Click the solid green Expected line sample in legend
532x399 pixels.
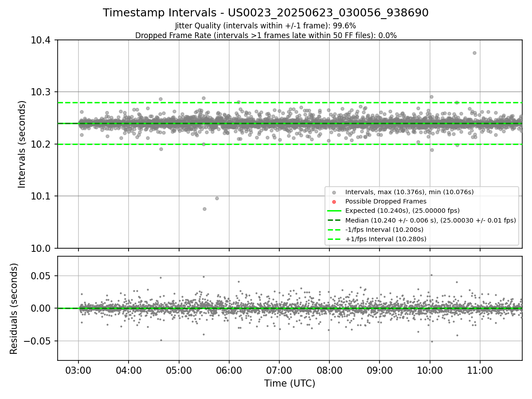334,211
